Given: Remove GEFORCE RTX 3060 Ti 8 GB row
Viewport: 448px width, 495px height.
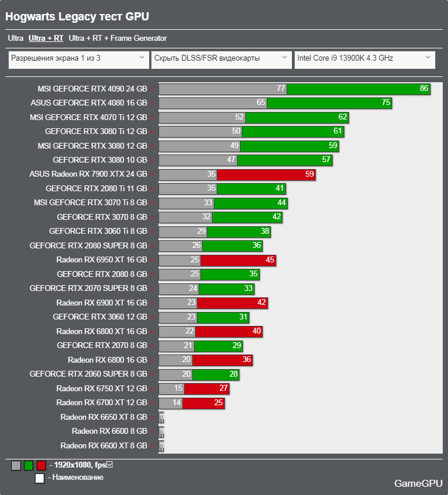Looking at the screenshot, I should pos(151,232).
